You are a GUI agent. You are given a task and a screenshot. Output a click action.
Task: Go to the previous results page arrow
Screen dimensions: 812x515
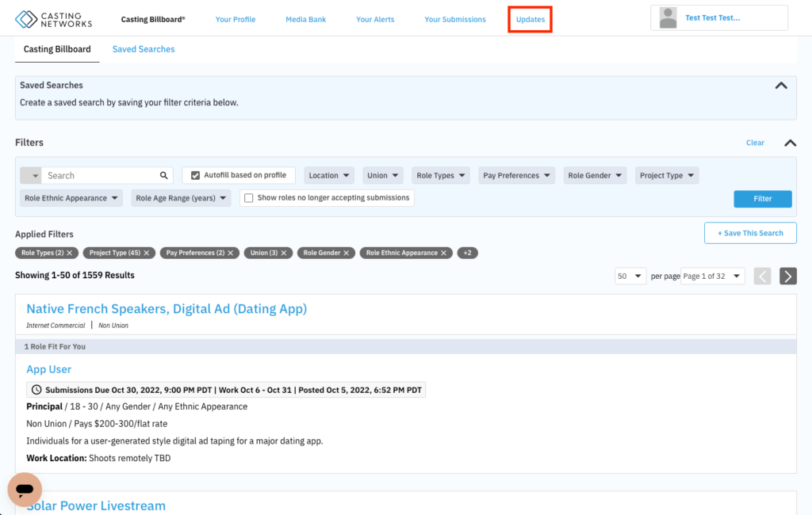click(x=762, y=276)
